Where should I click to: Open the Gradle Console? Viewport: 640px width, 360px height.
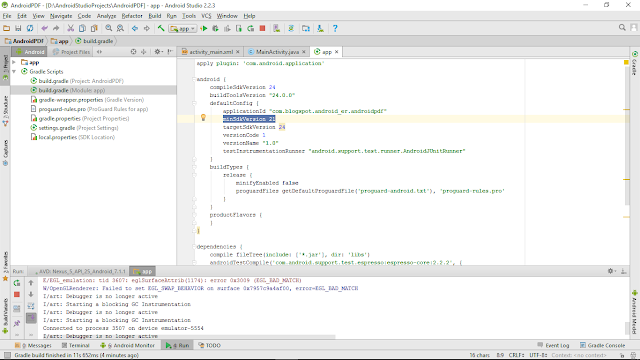pos(602,345)
